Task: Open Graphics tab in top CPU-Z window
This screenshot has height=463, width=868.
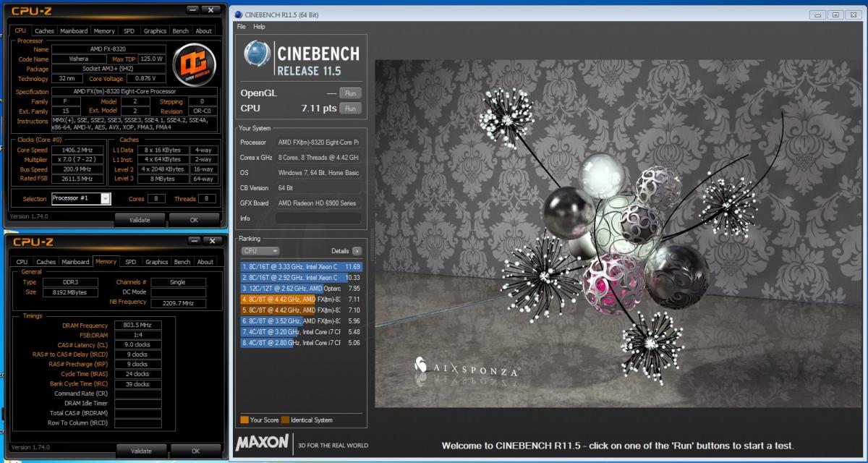Action: [x=155, y=31]
